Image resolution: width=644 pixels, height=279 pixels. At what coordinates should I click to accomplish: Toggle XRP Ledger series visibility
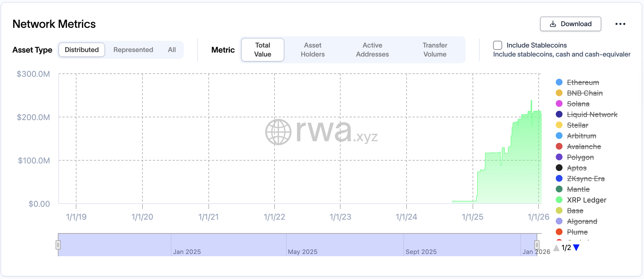coord(586,200)
